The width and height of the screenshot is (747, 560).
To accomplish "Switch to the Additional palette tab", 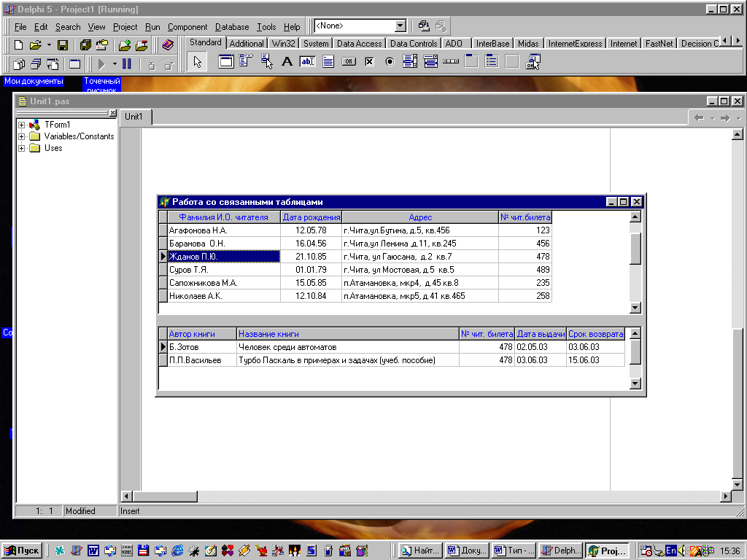I will pyautogui.click(x=247, y=43).
